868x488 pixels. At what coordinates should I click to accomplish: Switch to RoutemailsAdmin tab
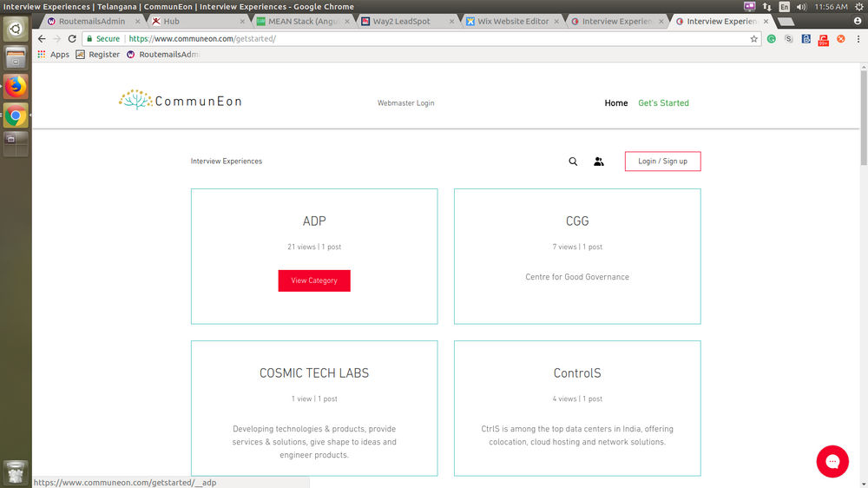pos(91,21)
